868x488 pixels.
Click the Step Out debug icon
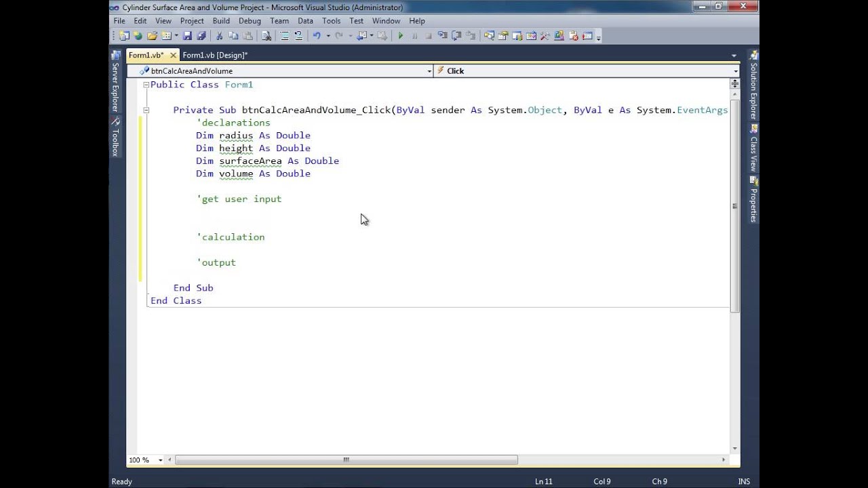coord(470,35)
